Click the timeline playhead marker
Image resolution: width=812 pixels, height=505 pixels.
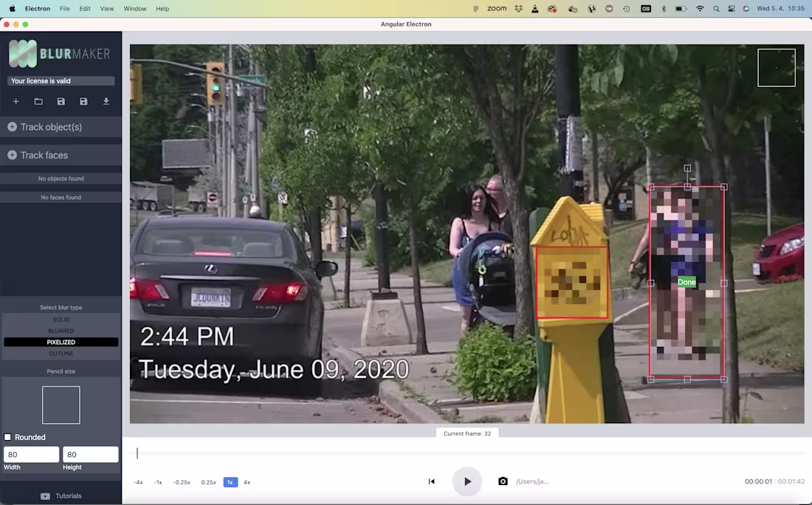tap(137, 453)
